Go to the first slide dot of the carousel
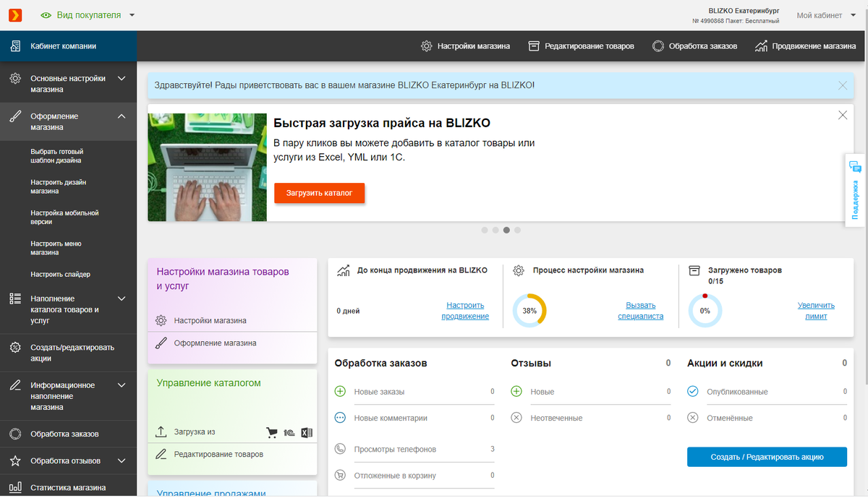The width and height of the screenshot is (868, 498). (485, 231)
